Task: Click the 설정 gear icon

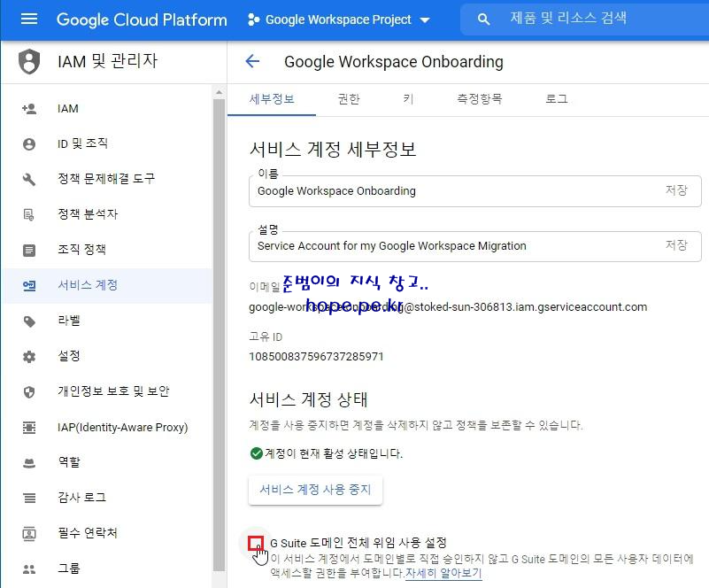Action: [29, 356]
